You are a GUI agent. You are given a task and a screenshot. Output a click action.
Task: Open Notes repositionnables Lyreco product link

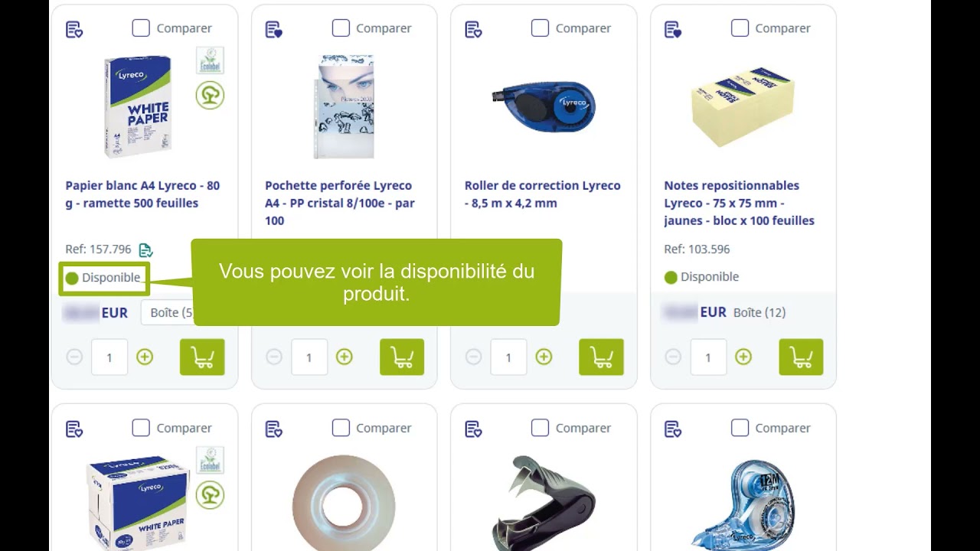[x=739, y=203]
